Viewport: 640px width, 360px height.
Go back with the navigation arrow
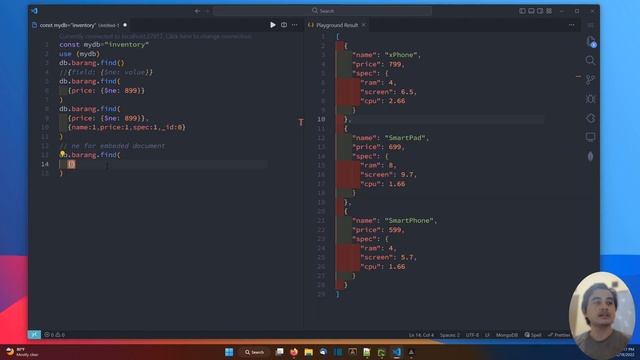(x=198, y=11)
